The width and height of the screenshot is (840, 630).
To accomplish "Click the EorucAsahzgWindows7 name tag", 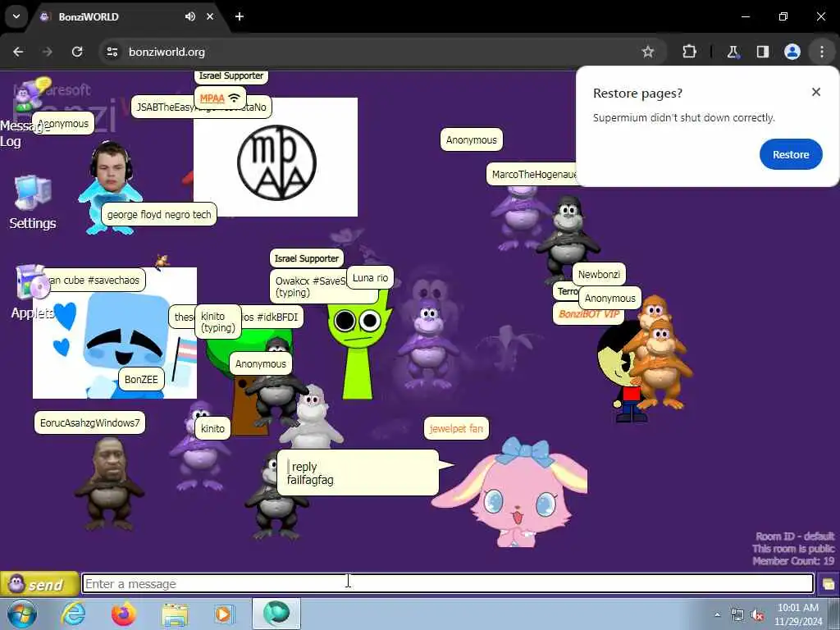I will coord(89,422).
